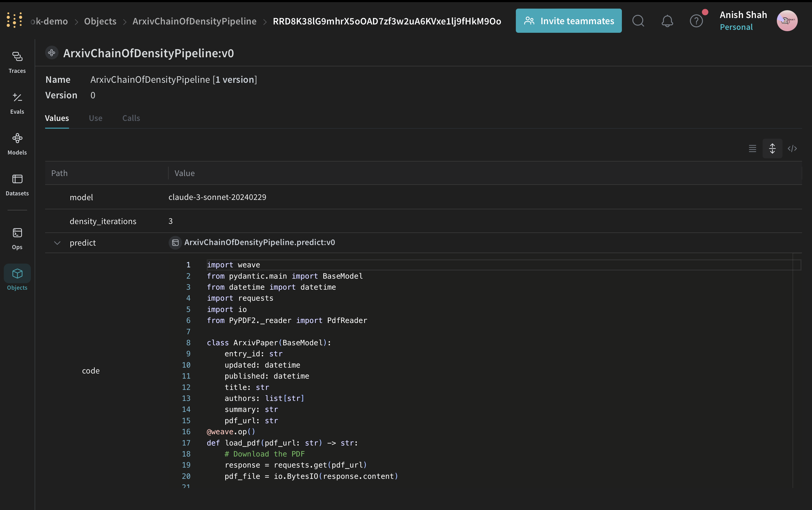Open the ArxivChainOfDensityPipeline.predict:v0 link

pos(259,242)
